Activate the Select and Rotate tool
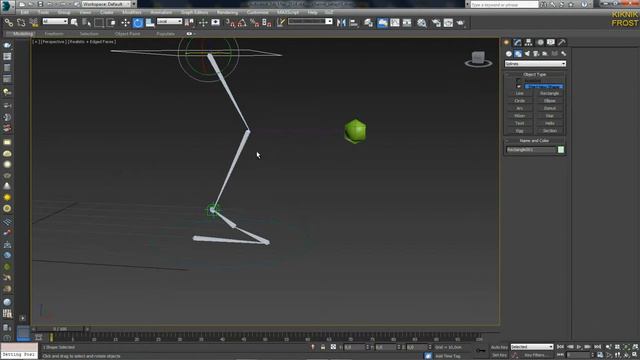 click(138, 22)
